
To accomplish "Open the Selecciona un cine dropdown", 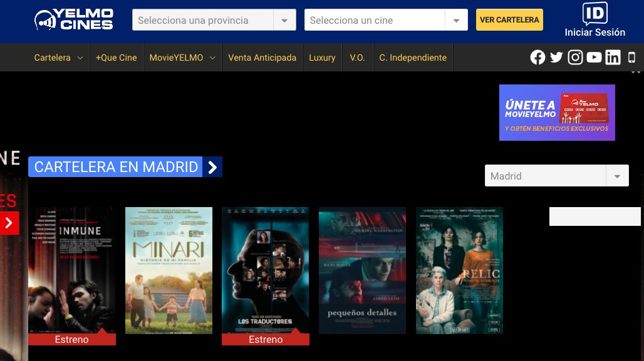I will [x=385, y=20].
